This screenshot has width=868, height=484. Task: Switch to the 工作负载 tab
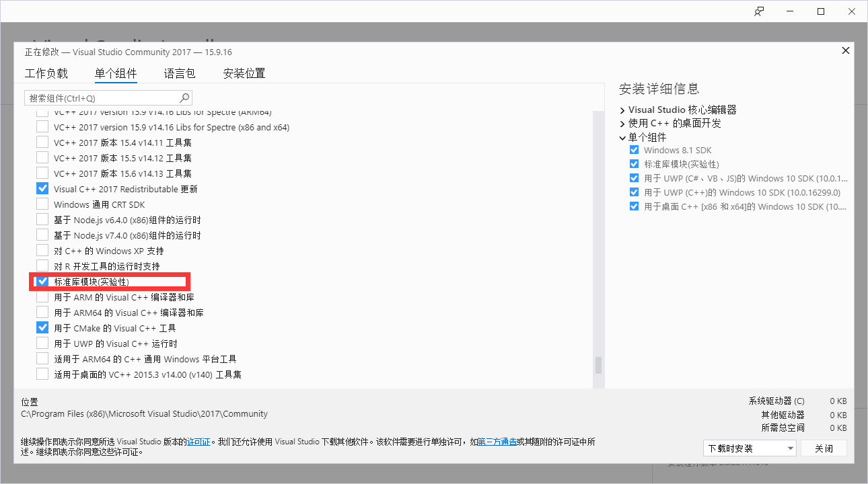(46, 73)
